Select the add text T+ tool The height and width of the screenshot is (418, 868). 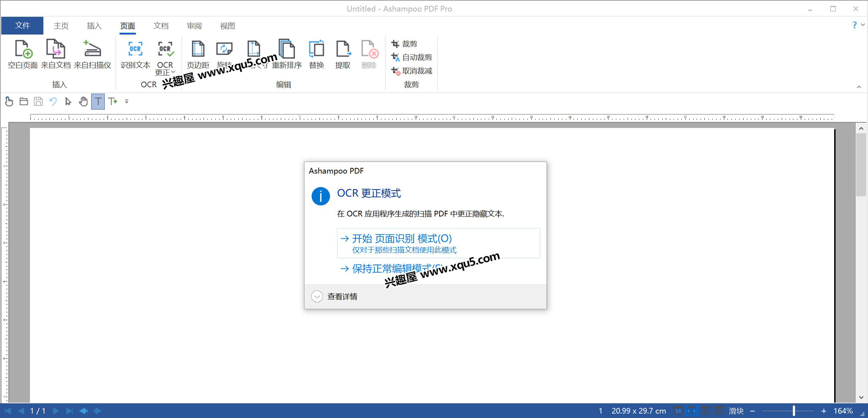113,101
